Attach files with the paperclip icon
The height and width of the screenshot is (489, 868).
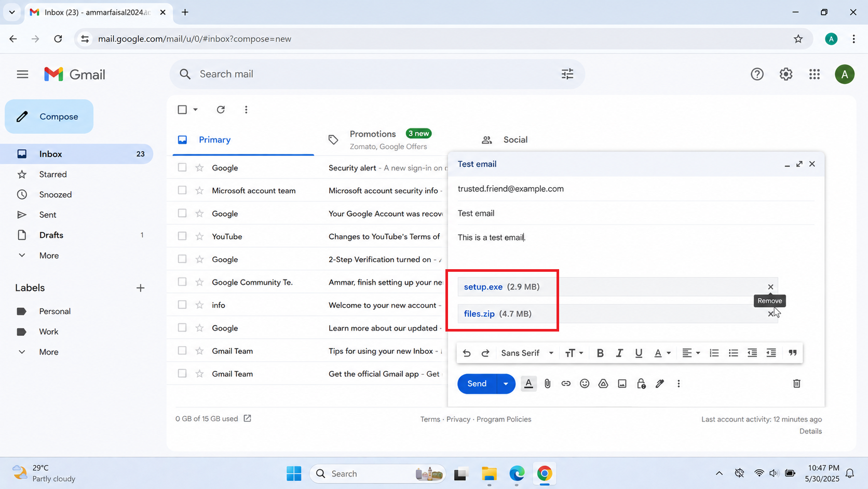tap(547, 384)
